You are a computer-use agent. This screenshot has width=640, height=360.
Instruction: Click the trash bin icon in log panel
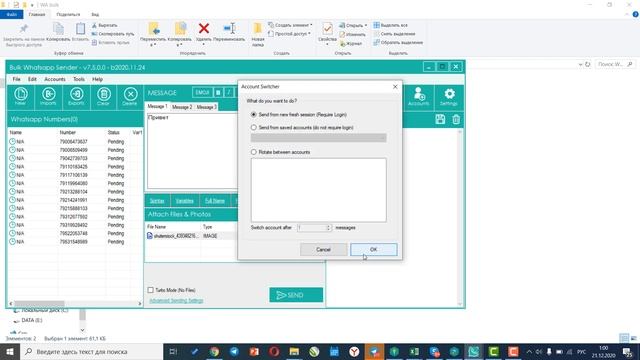pos(456,119)
